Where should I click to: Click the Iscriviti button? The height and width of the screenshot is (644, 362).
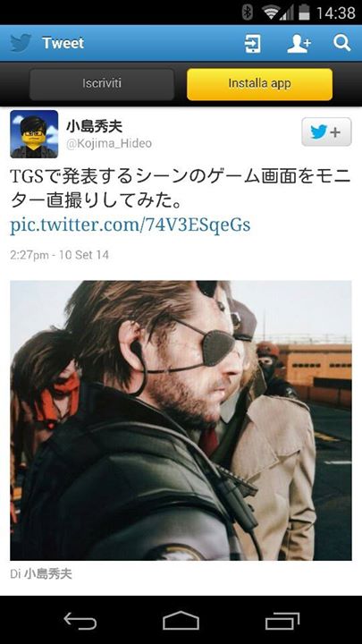pos(102,84)
